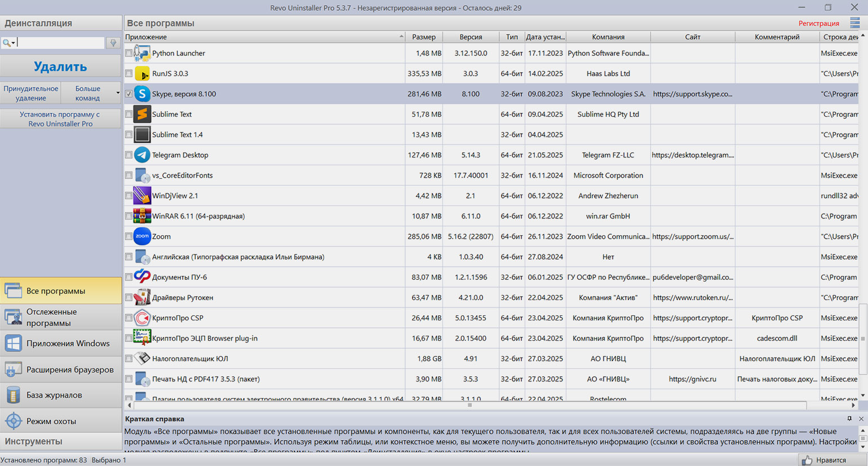Uncheck the Skype версия 8.100 checkbox
The height and width of the screenshot is (466, 868).
129,94
